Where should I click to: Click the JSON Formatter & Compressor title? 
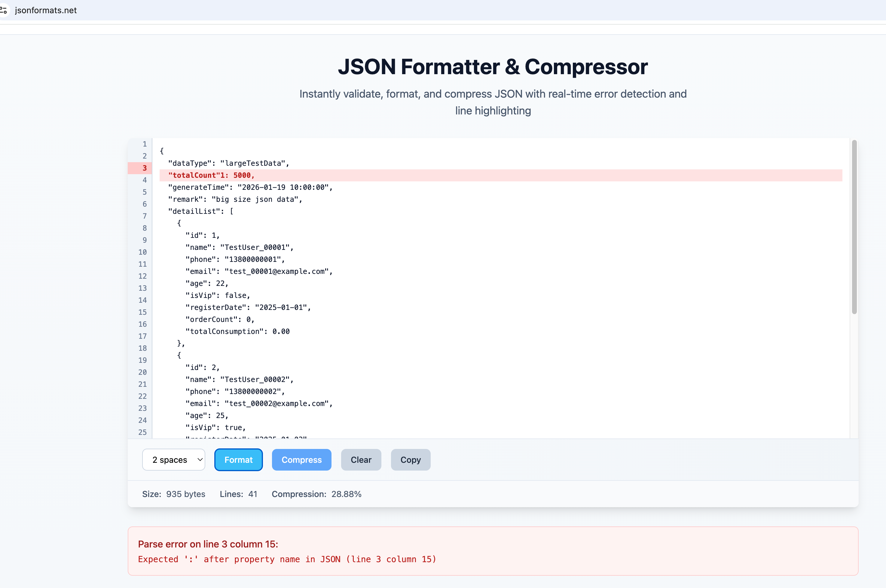(x=493, y=67)
